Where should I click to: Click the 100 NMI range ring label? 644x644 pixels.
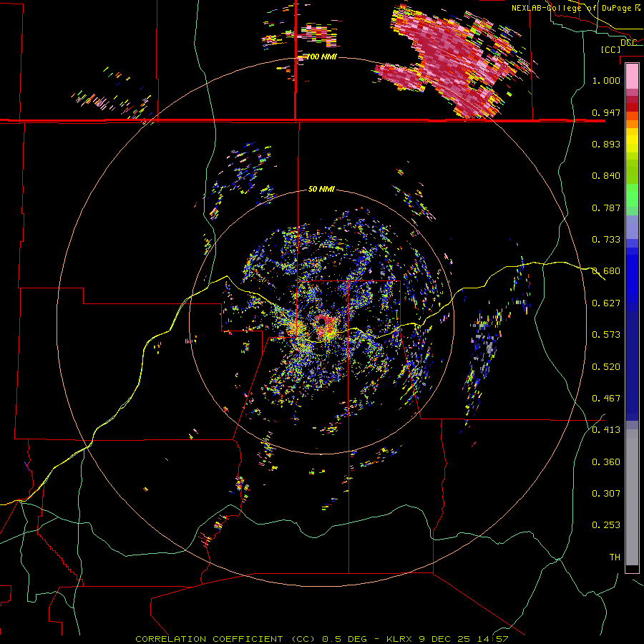(x=321, y=57)
